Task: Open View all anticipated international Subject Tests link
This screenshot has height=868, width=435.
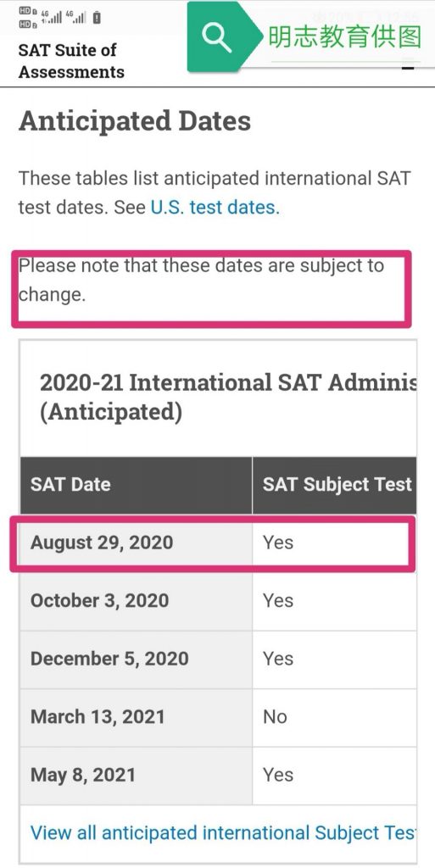Action: [223, 832]
